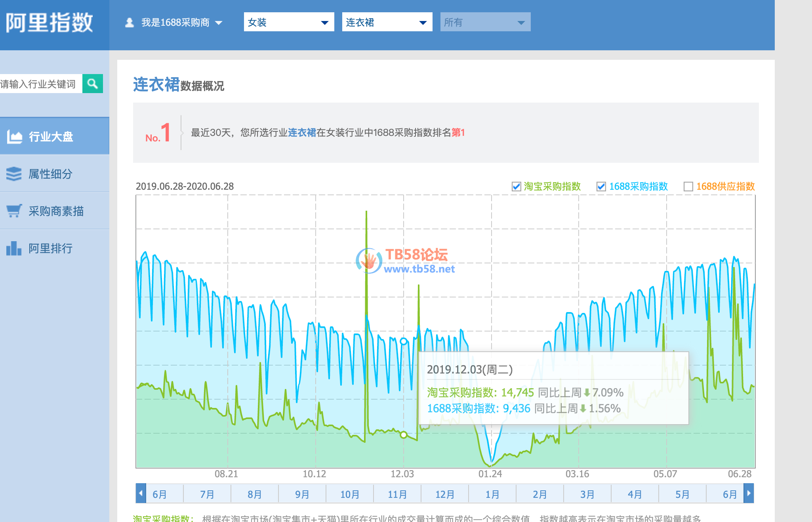812x522 pixels.
Task: Click the 08.21 axis label
Action: 227,474
